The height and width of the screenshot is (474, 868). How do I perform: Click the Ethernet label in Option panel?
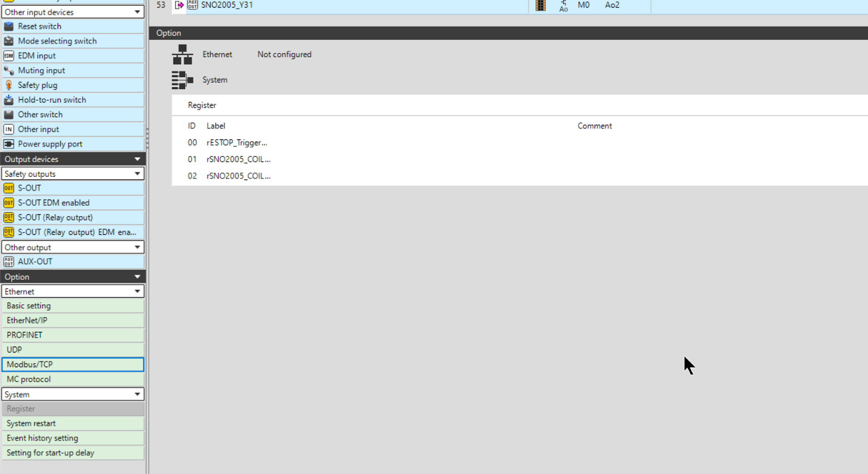(x=218, y=55)
